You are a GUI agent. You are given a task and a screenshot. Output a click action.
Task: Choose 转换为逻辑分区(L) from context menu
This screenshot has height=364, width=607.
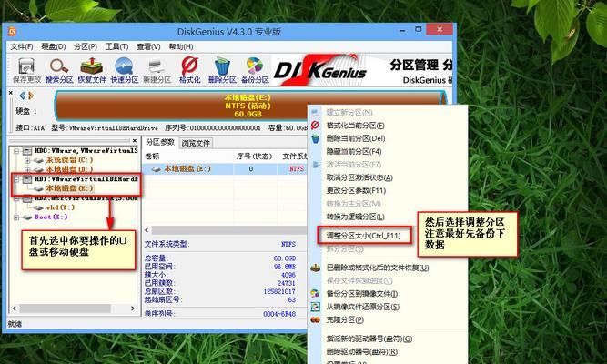pyautogui.click(x=356, y=217)
